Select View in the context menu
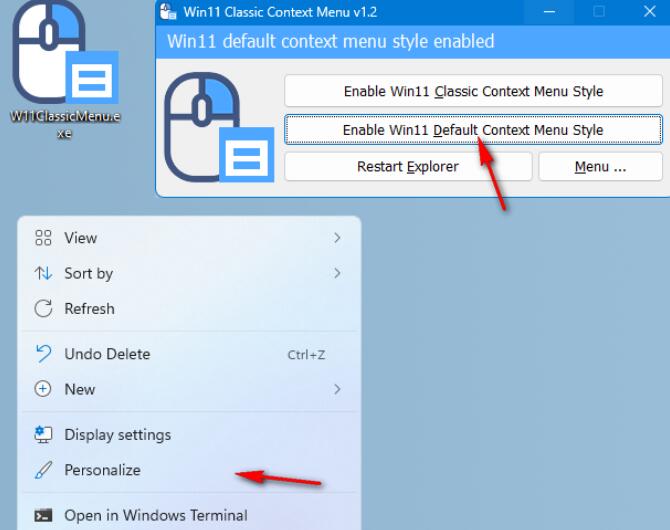This screenshot has width=670, height=530. [189, 238]
